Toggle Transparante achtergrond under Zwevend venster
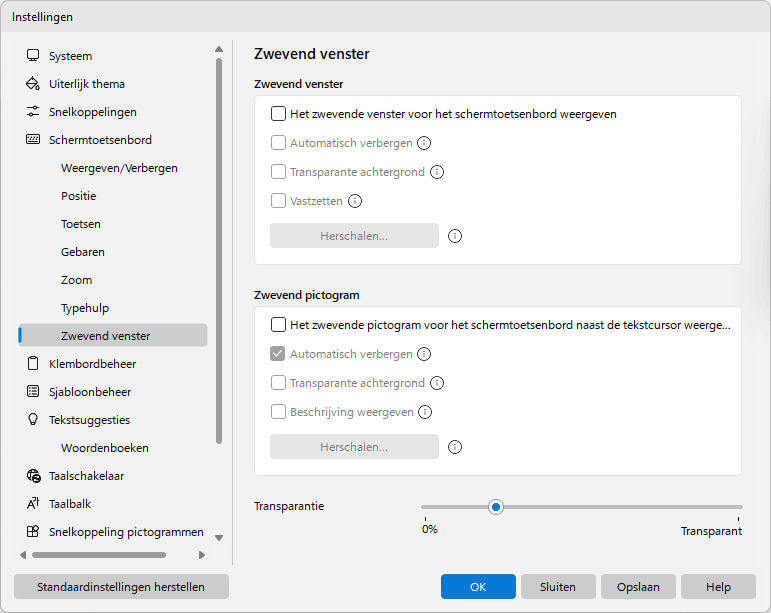 tap(278, 172)
